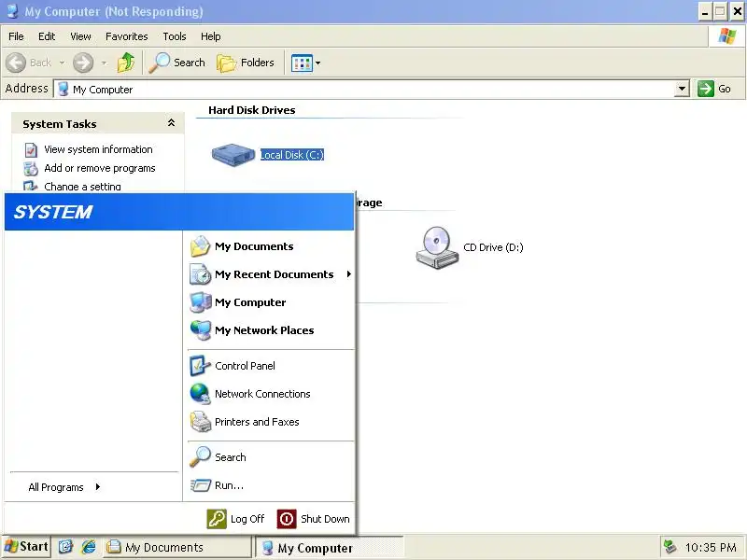The image size is (747, 560).
Task: Click the Go button
Action: click(x=714, y=89)
